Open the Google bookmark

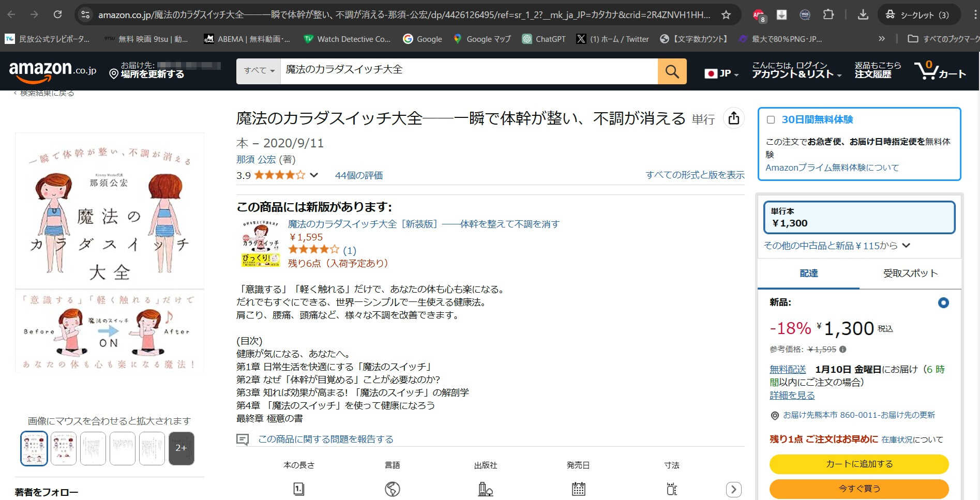click(x=423, y=39)
